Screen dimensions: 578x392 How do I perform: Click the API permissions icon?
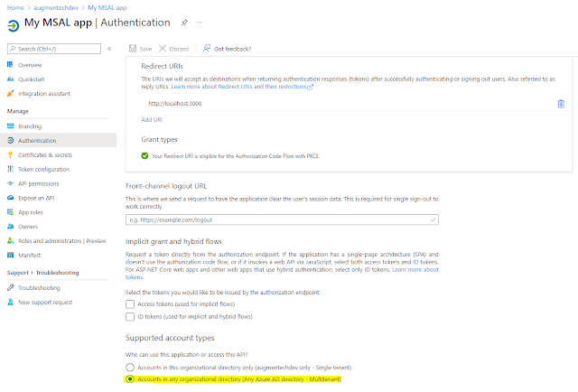(10, 183)
